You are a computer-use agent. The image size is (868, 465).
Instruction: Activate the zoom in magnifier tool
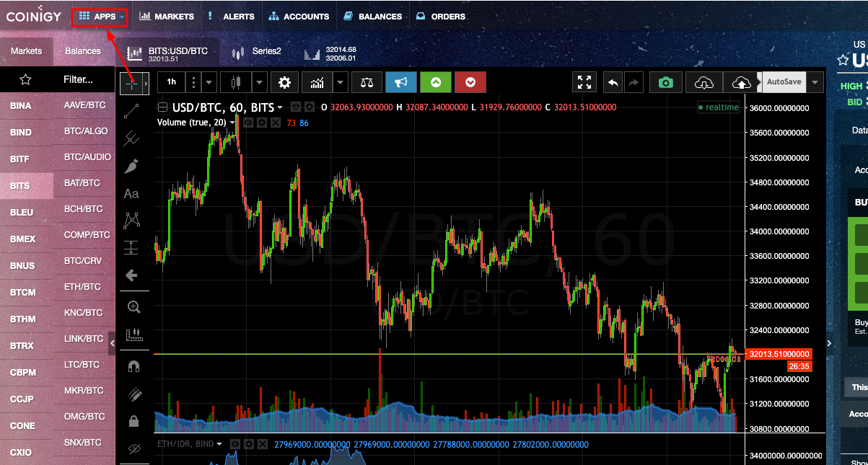tap(133, 306)
